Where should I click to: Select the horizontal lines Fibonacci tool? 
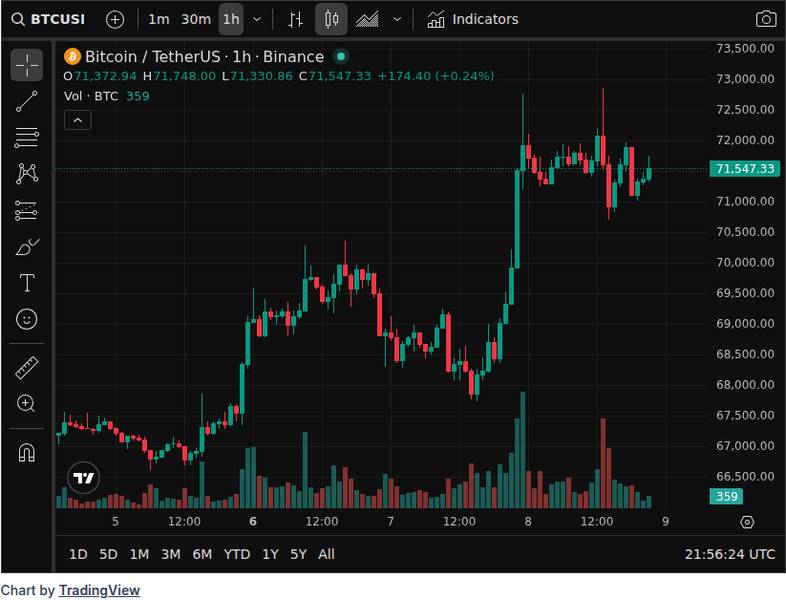coord(27,137)
